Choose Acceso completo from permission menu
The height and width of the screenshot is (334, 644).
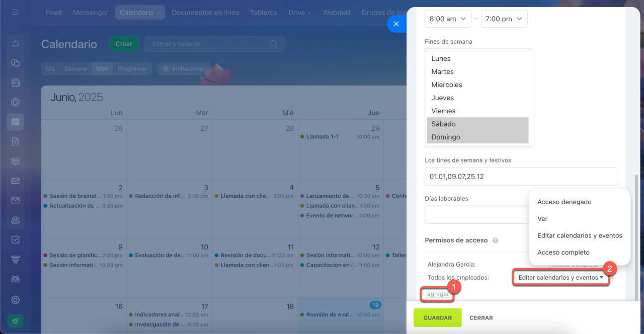tap(563, 253)
